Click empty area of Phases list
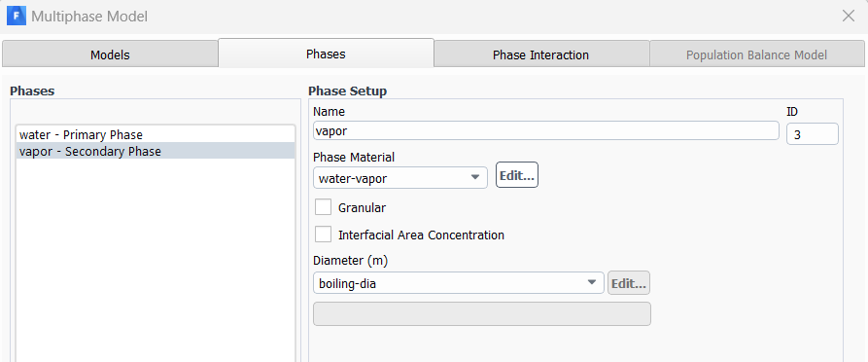 pyautogui.click(x=156, y=261)
